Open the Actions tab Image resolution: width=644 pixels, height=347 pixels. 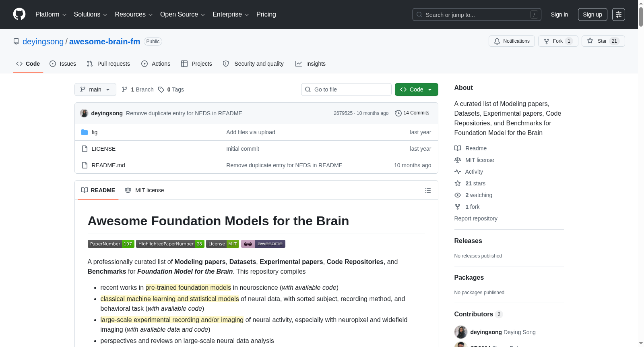coord(156,64)
